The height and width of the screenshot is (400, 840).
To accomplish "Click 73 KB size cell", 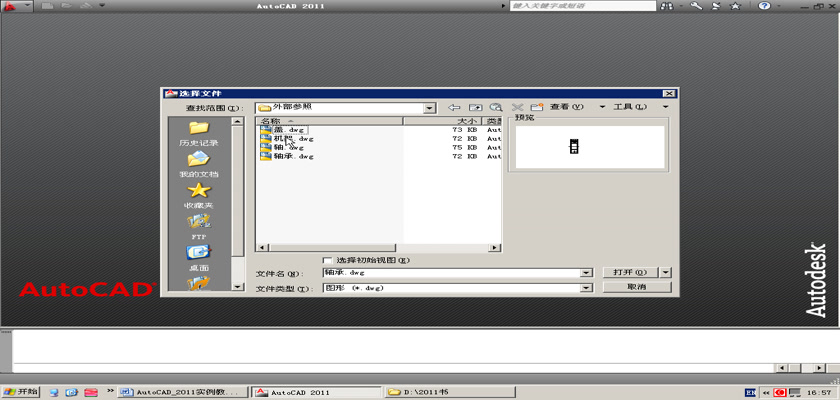I will click(x=464, y=130).
